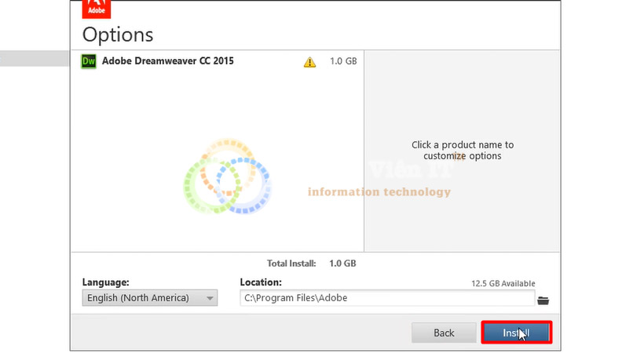Viewport: 644px width, 353px height.
Task: Click the 'Click a product name' hint text
Action: tap(463, 151)
